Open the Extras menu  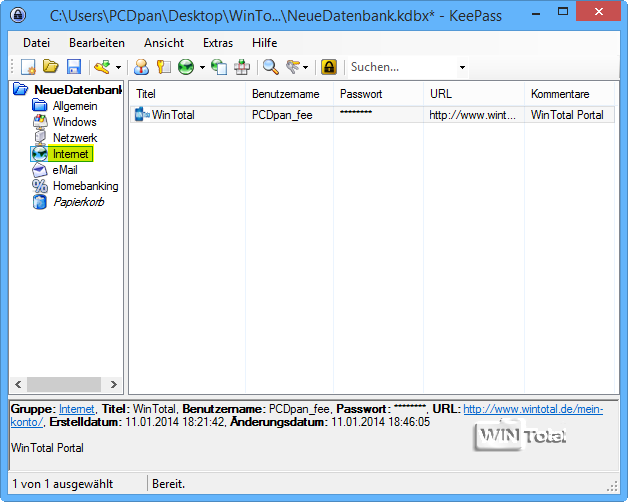pos(218,43)
